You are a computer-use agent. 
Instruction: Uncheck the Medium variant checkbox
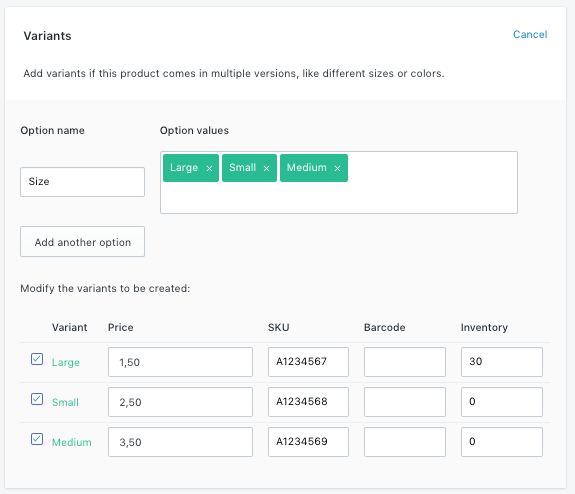(37, 439)
